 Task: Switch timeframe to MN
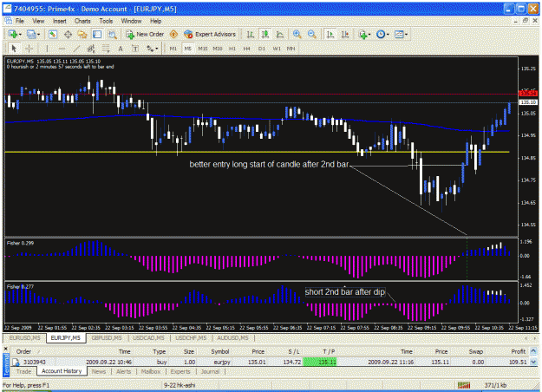[x=291, y=49]
